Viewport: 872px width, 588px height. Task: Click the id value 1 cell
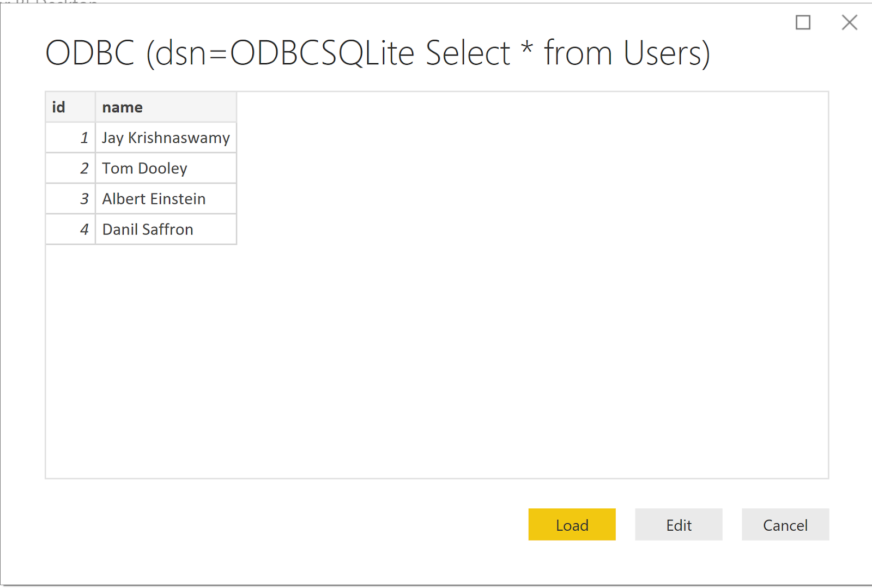pos(70,137)
